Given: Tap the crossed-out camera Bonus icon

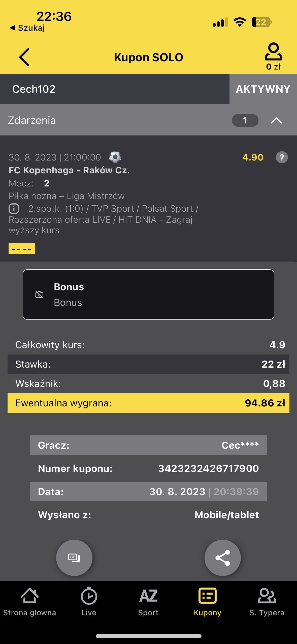Looking at the screenshot, I should (x=39, y=294).
